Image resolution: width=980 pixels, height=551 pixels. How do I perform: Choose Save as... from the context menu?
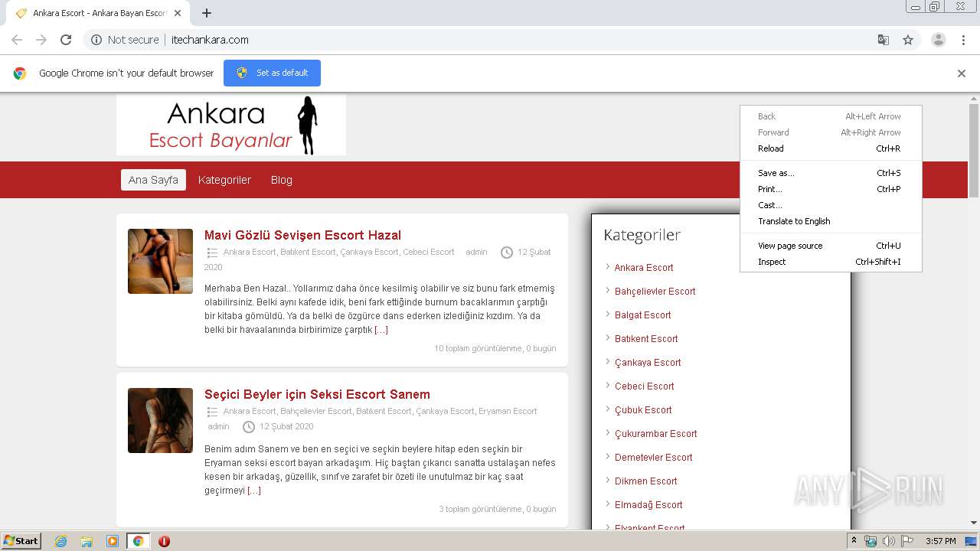[x=831, y=173]
